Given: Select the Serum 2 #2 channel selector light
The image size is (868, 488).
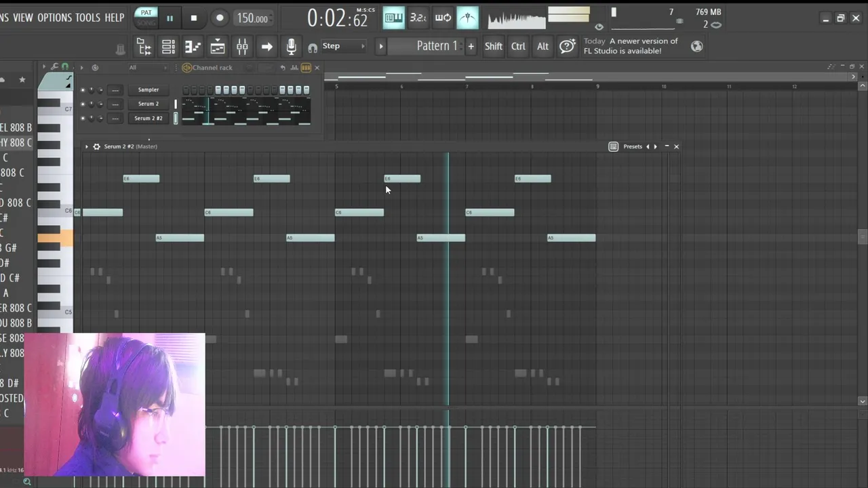Looking at the screenshot, I should point(176,119).
